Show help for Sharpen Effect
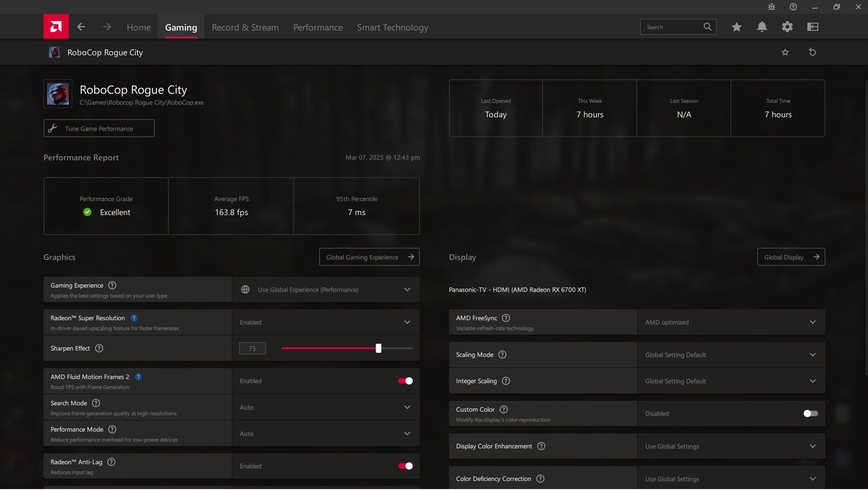 point(99,348)
